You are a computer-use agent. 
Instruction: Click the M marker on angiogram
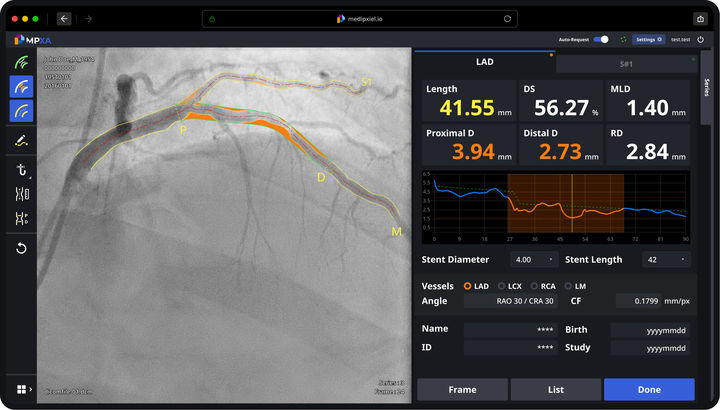click(x=396, y=232)
